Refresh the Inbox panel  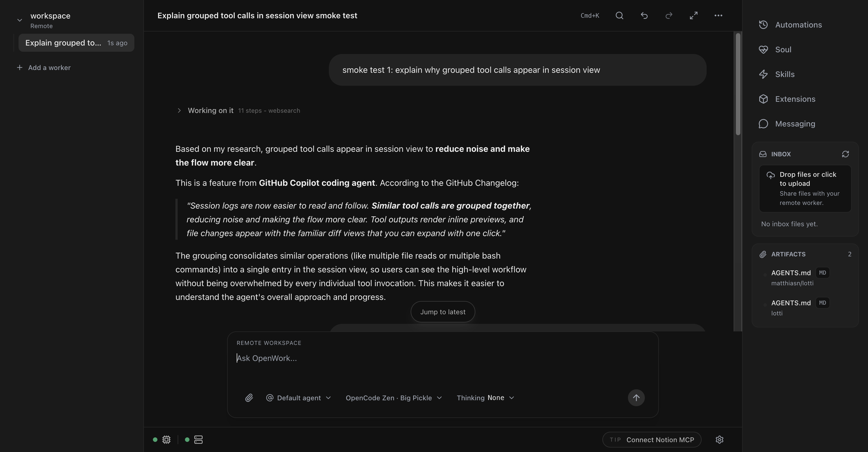[845, 154]
